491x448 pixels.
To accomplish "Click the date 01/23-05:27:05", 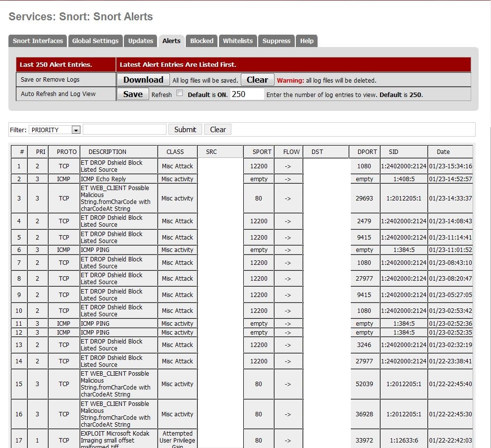I will point(450,295).
